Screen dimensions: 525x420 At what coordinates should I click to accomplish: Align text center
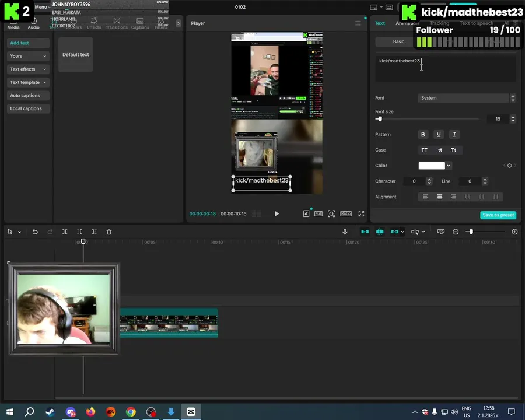tap(440, 197)
